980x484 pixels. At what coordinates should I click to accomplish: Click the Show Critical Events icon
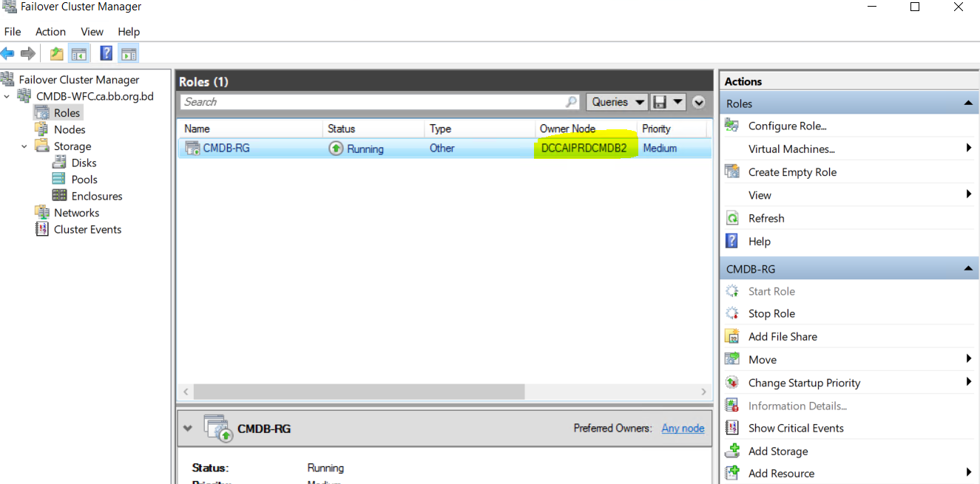click(x=732, y=428)
